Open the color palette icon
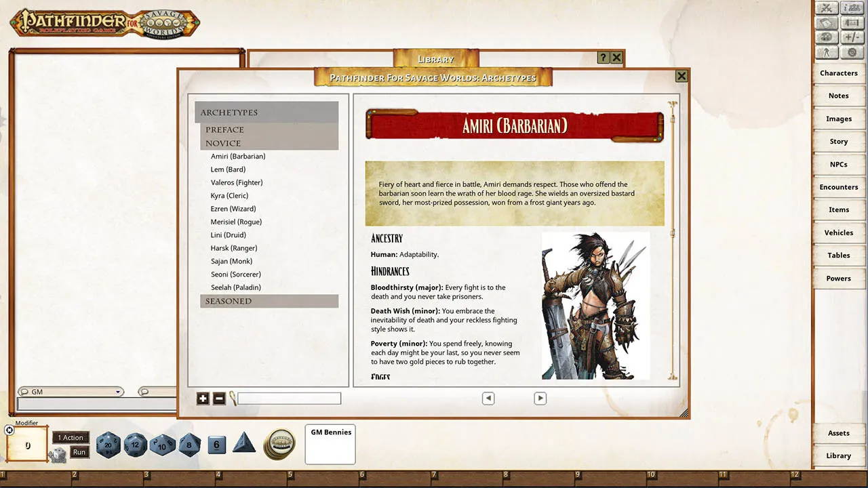This screenshot has height=488, width=868. 827,37
